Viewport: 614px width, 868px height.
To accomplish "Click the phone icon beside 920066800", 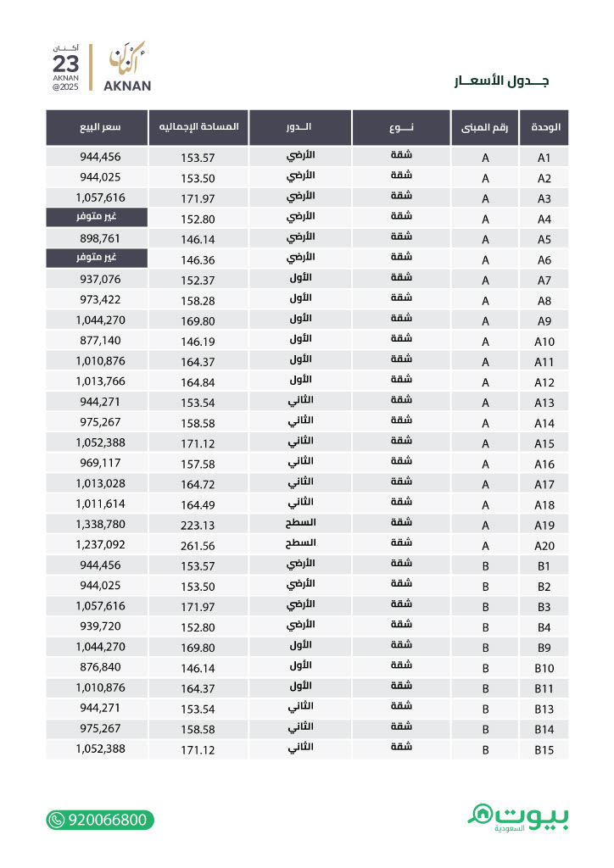I will 57,820.
